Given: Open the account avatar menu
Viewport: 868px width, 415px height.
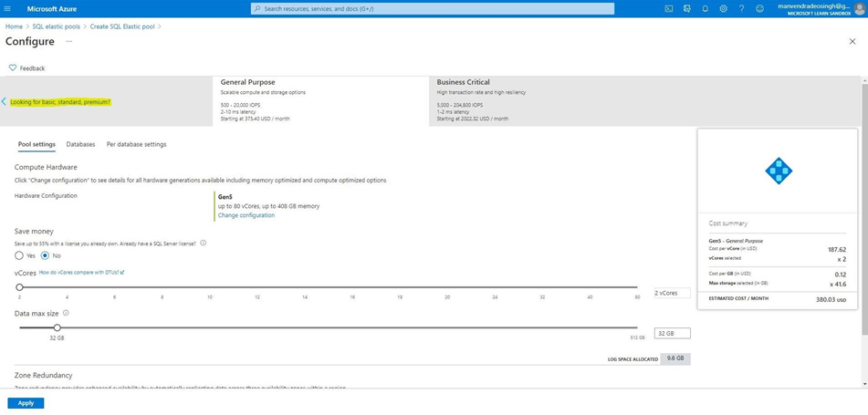Looking at the screenshot, I should click(x=859, y=9).
